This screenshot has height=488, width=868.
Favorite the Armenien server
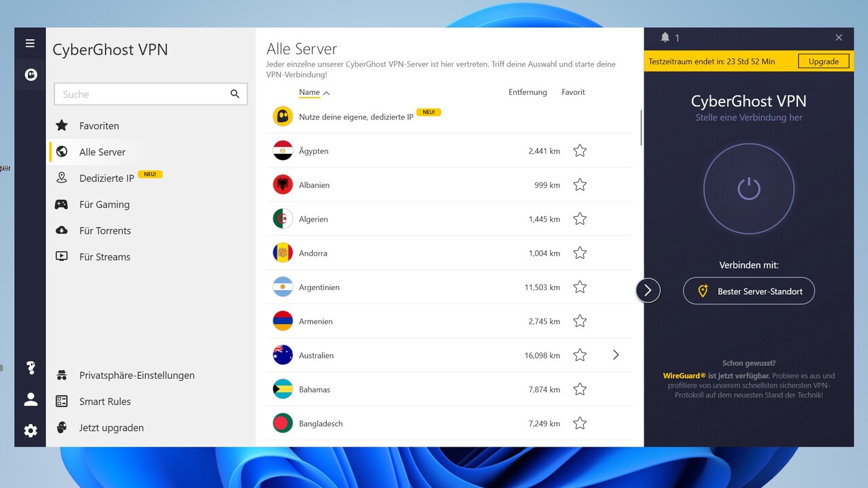(580, 321)
